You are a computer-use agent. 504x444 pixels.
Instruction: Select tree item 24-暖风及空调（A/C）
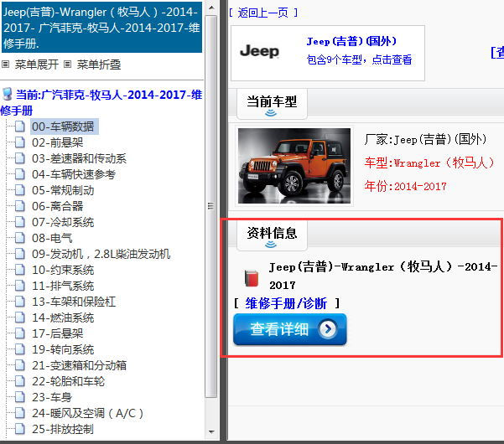pos(87,413)
